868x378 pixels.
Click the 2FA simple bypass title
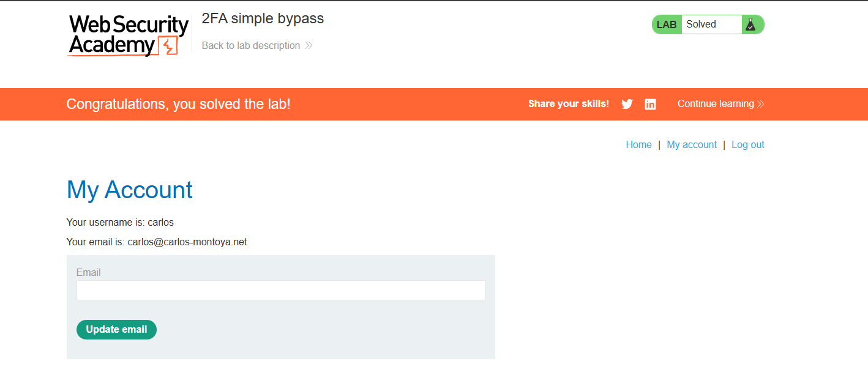tap(263, 18)
